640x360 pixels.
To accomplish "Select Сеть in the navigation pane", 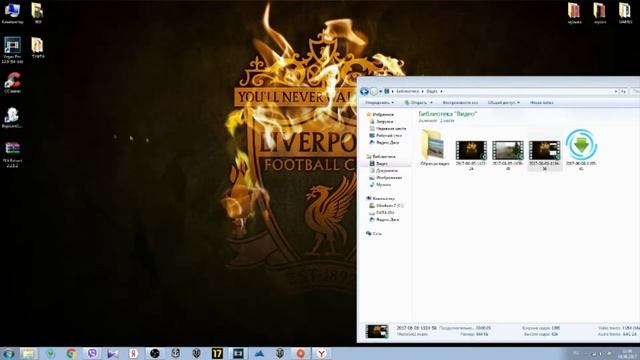I will [x=374, y=233].
